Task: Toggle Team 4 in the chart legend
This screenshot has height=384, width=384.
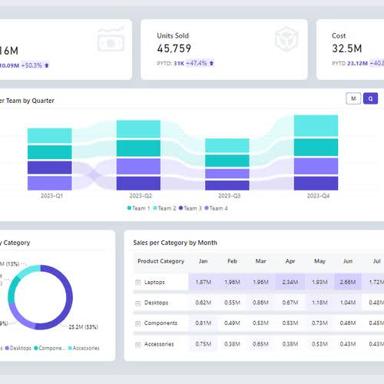Action: 216,208
